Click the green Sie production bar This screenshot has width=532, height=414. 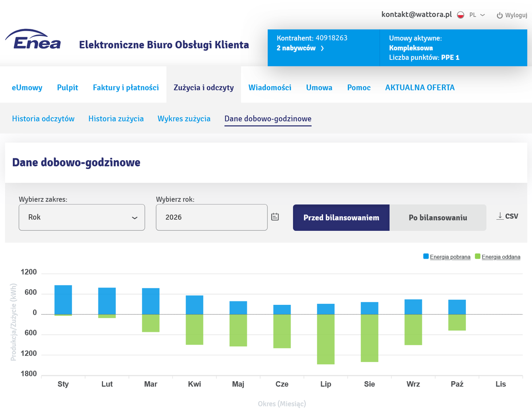tap(369, 338)
